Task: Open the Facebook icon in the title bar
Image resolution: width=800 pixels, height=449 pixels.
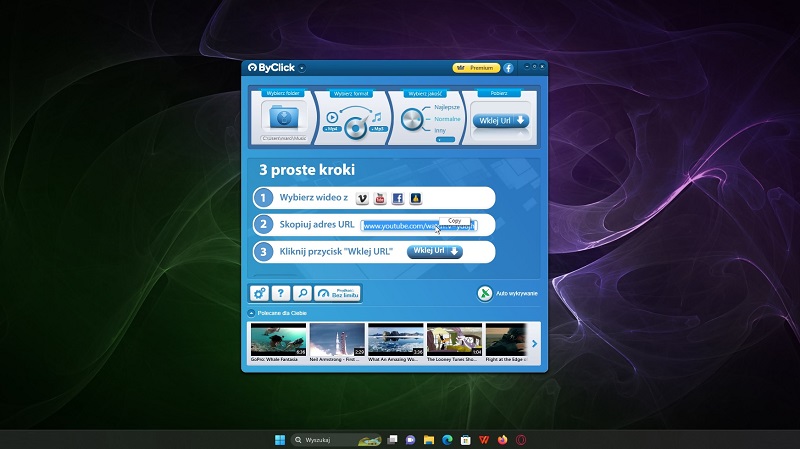Action: coord(509,68)
